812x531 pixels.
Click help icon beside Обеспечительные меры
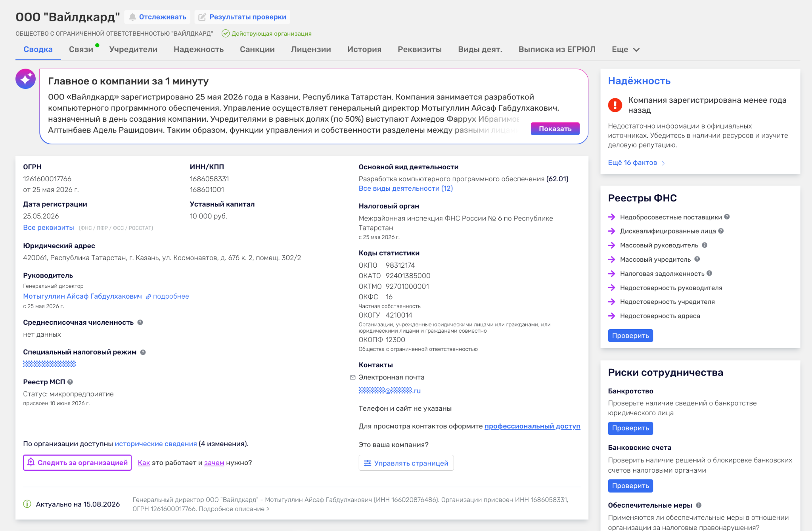point(699,505)
